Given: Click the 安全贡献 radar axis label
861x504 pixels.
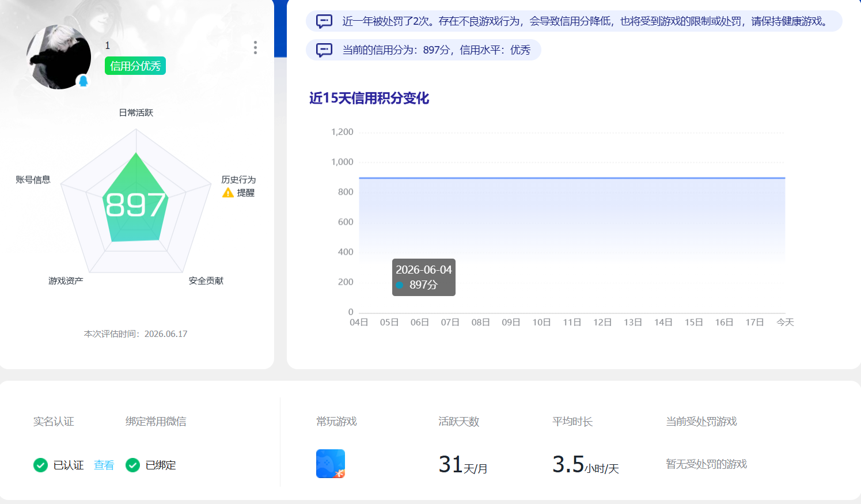Looking at the screenshot, I should pyautogui.click(x=206, y=281).
